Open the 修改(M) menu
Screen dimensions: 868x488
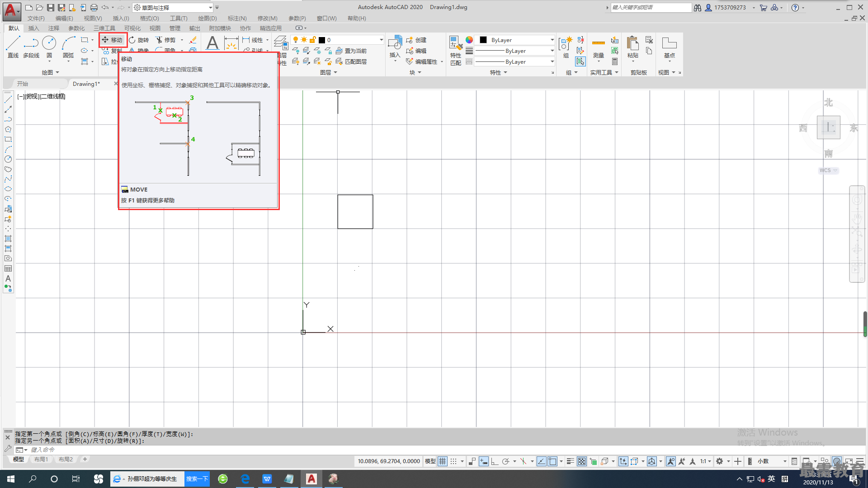pos(267,18)
